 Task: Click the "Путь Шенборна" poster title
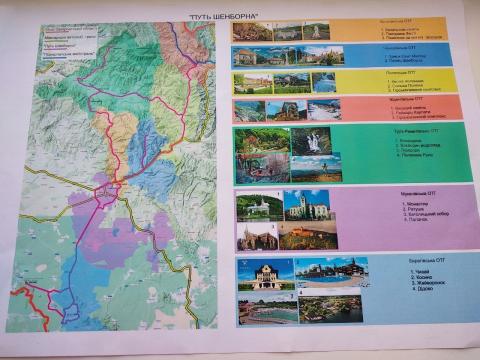[x=223, y=16]
